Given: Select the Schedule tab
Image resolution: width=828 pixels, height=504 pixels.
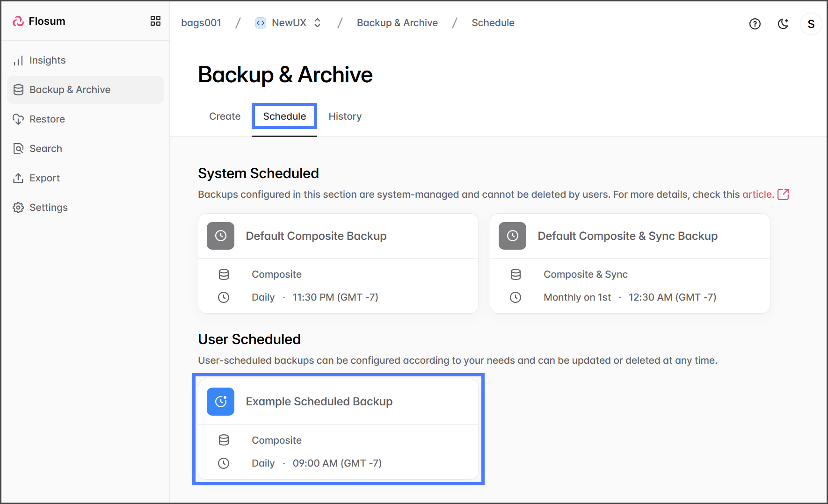Looking at the screenshot, I should pyautogui.click(x=284, y=116).
